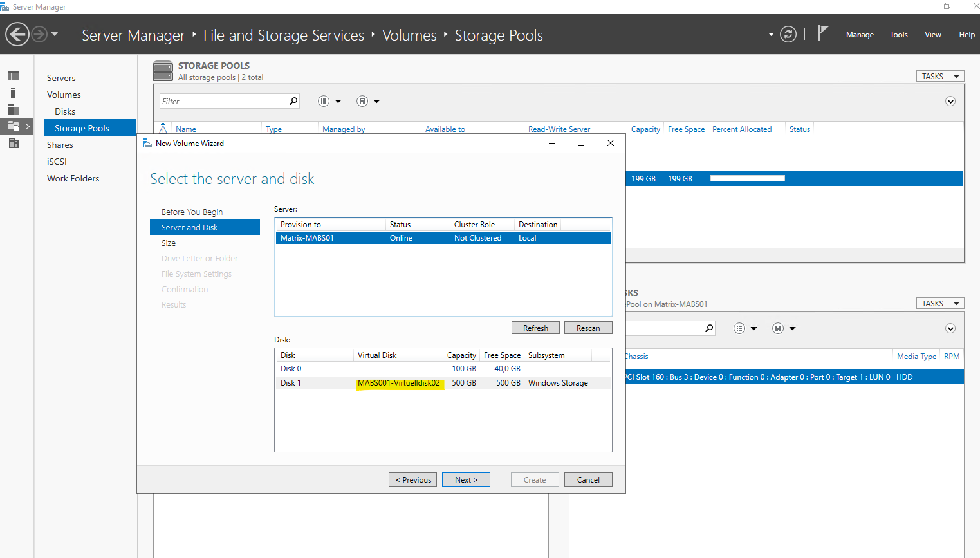Open the Help menu

(x=966, y=35)
